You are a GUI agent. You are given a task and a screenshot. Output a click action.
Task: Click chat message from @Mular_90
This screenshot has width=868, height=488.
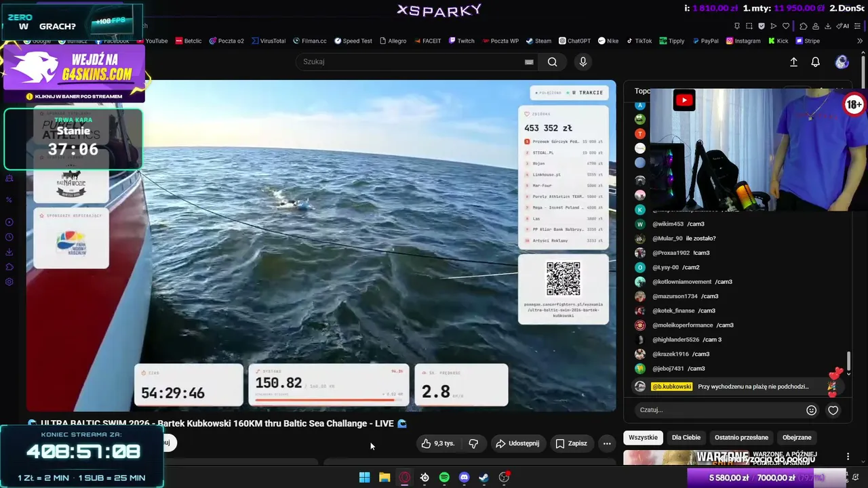pyautogui.click(x=684, y=239)
